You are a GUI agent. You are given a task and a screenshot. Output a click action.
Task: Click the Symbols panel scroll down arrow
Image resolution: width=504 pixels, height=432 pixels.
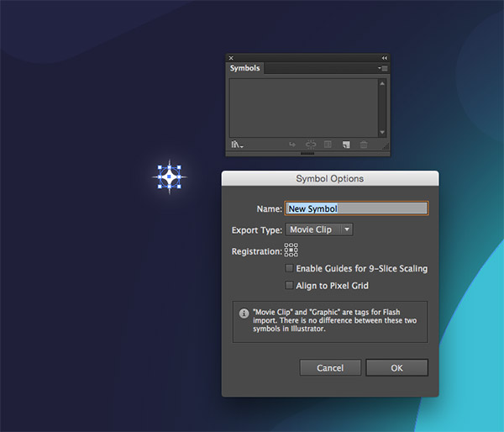click(x=382, y=132)
